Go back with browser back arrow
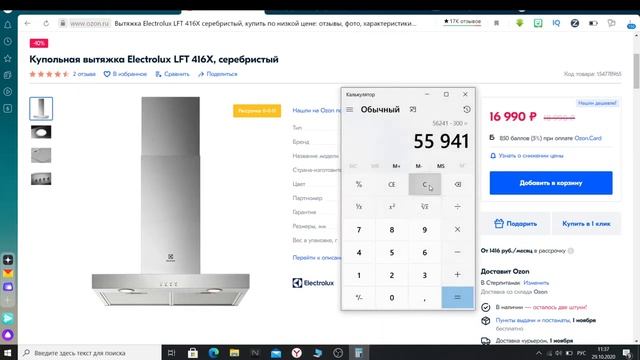This screenshot has height=360, width=640. [x=27, y=23]
